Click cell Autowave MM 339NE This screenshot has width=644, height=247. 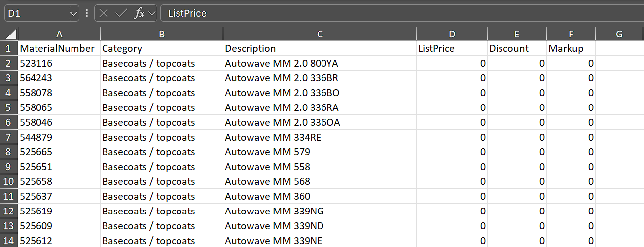pyautogui.click(x=320, y=241)
